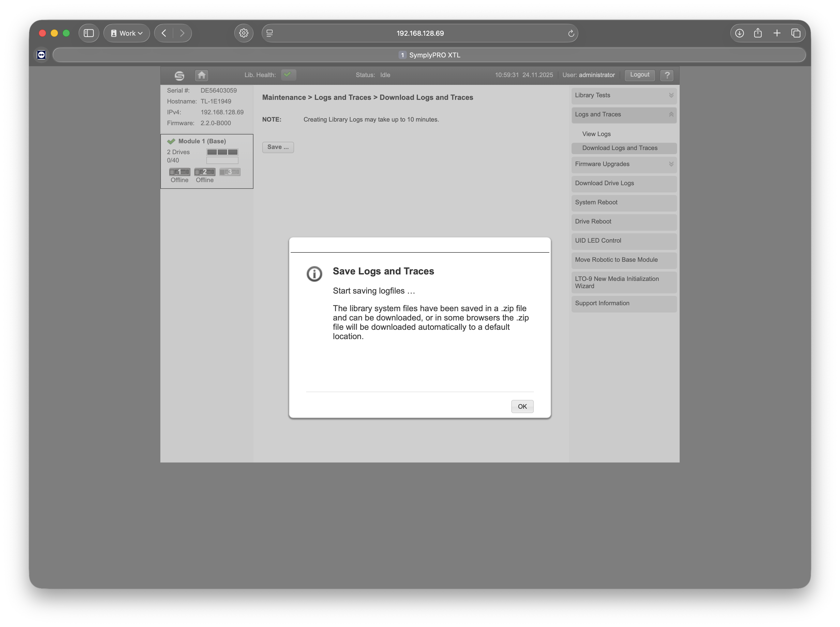Screen dimensions: 840x627
Task: Expand the Firmware Upgrades section
Action: 624,164
